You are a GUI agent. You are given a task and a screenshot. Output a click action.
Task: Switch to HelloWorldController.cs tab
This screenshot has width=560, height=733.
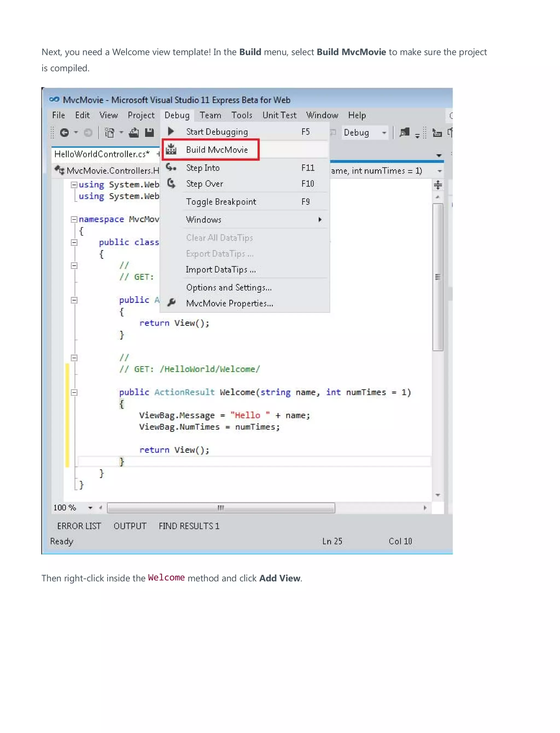(x=102, y=154)
